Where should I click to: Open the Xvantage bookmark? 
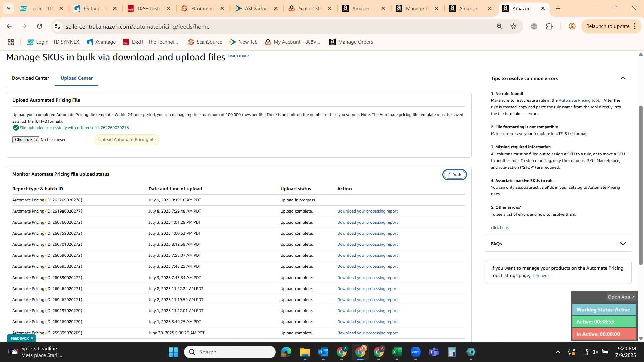tap(101, 42)
